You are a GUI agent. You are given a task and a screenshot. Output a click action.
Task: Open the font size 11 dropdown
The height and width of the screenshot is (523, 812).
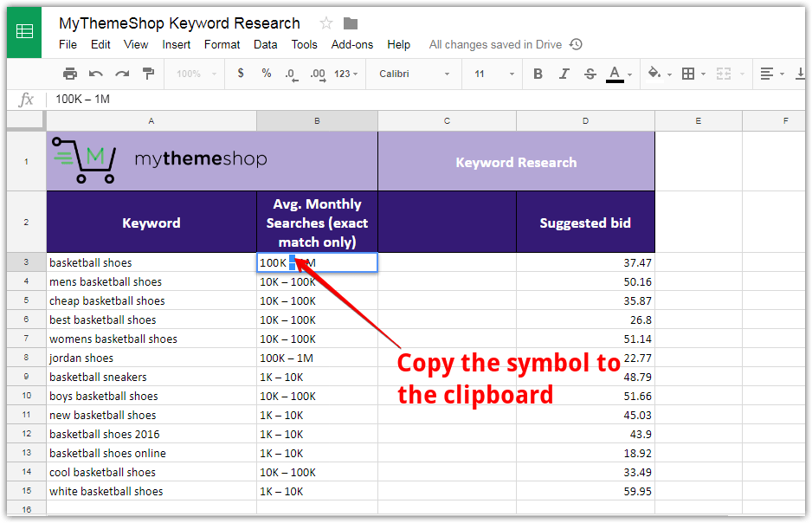coord(494,74)
